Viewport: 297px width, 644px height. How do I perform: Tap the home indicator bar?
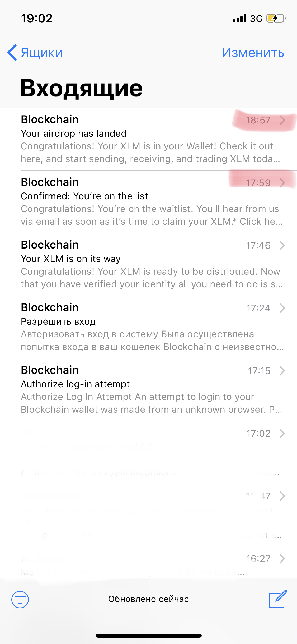coord(149,636)
